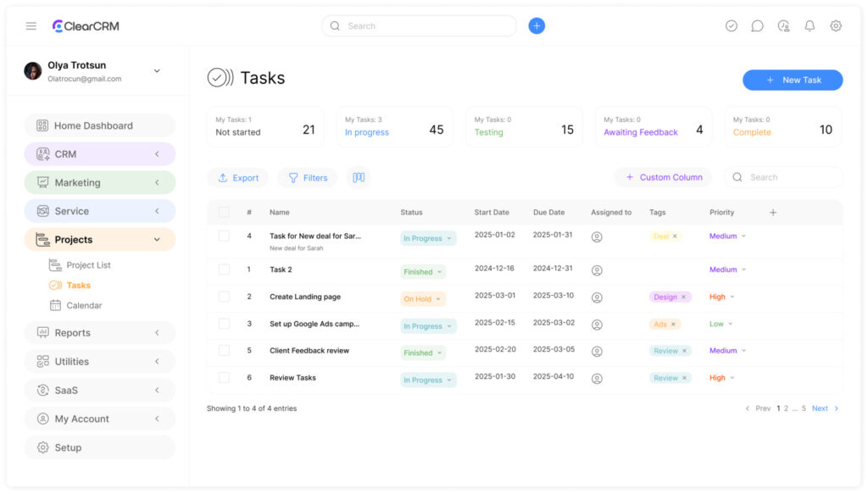The image size is (868, 494).
Task: Click the hamburger menu icon
Action: click(31, 26)
